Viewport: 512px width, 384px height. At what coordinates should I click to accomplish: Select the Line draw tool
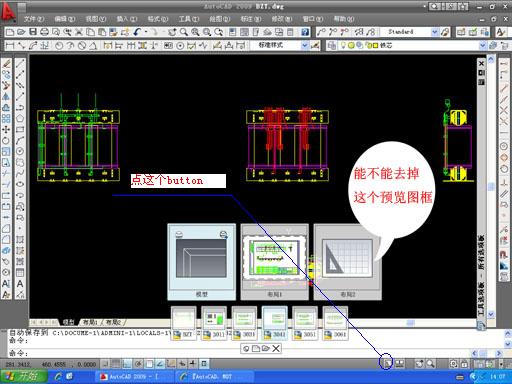coord(20,63)
